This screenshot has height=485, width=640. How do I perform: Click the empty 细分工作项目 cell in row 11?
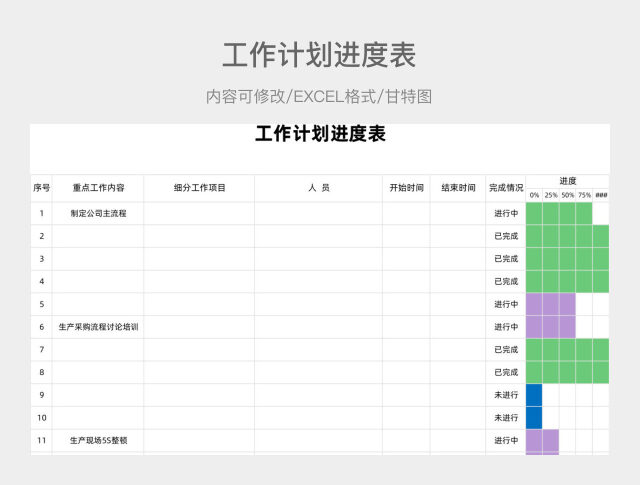point(199,441)
